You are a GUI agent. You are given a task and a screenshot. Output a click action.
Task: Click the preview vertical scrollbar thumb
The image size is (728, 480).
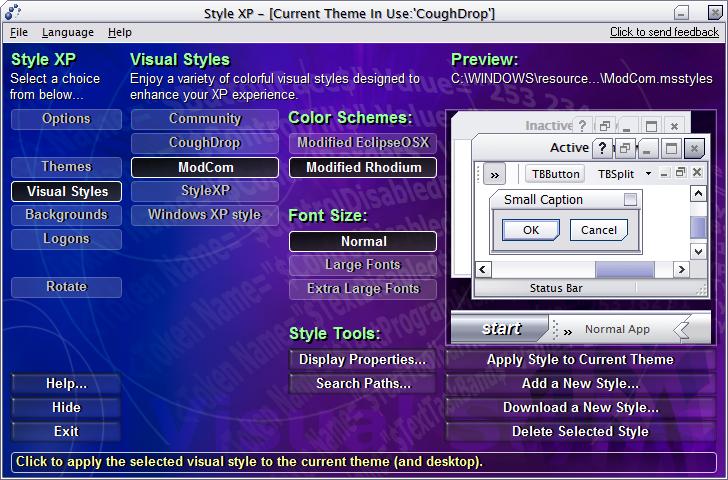point(698,227)
